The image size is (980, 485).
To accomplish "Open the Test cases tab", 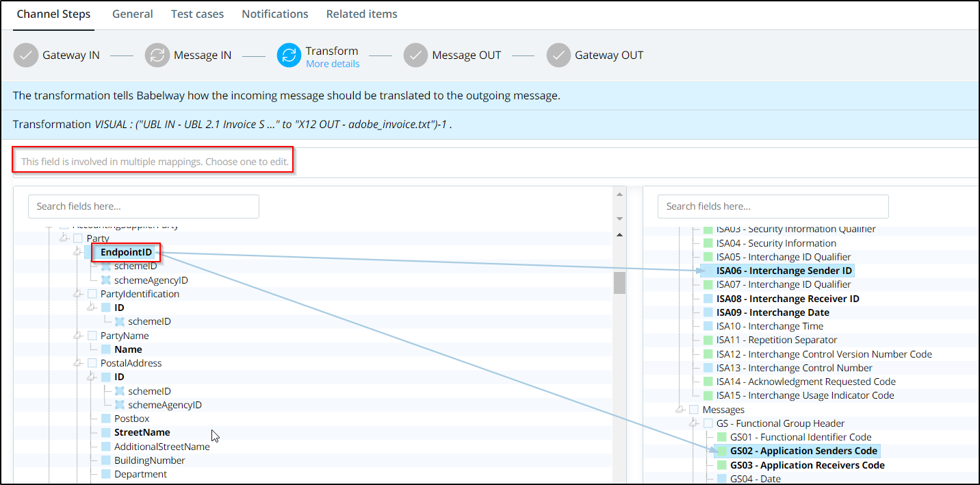I will point(197,14).
